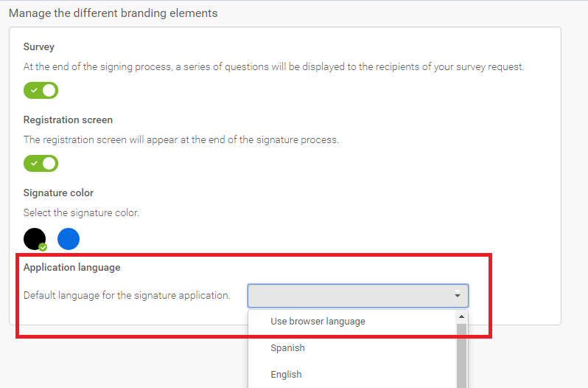Select the black signature color
This screenshot has width=588, height=388.
click(35, 239)
